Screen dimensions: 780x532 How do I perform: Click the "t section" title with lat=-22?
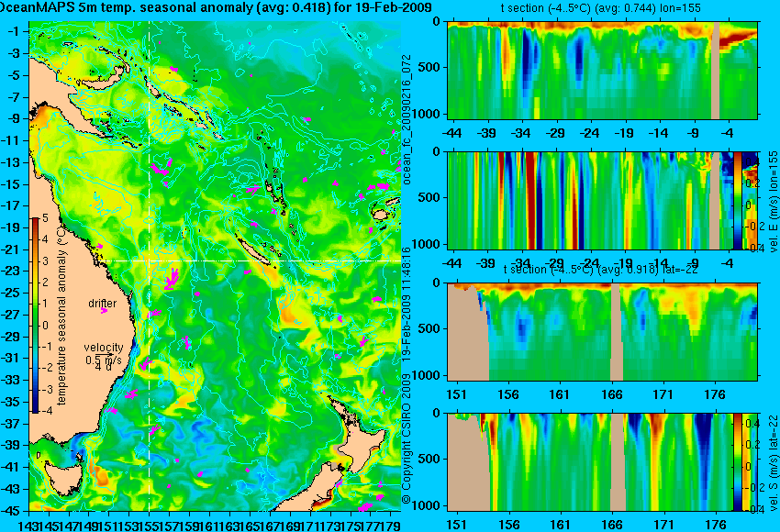[601, 269]
